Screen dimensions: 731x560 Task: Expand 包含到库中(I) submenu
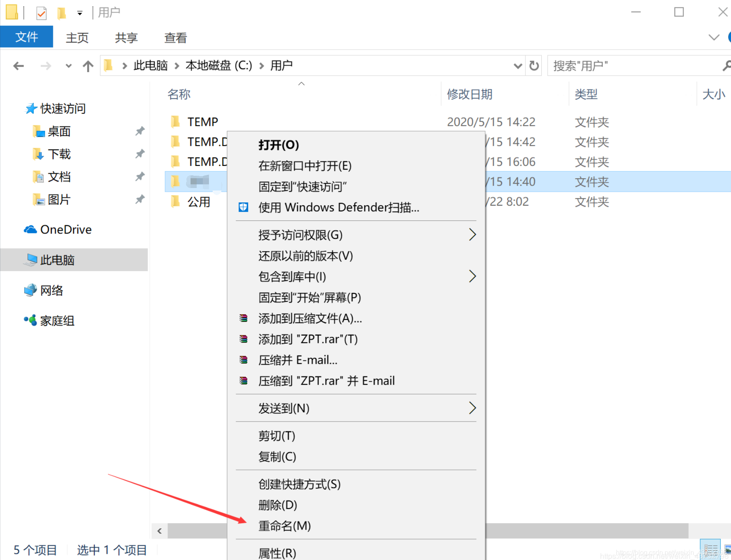tap(356, 277)
